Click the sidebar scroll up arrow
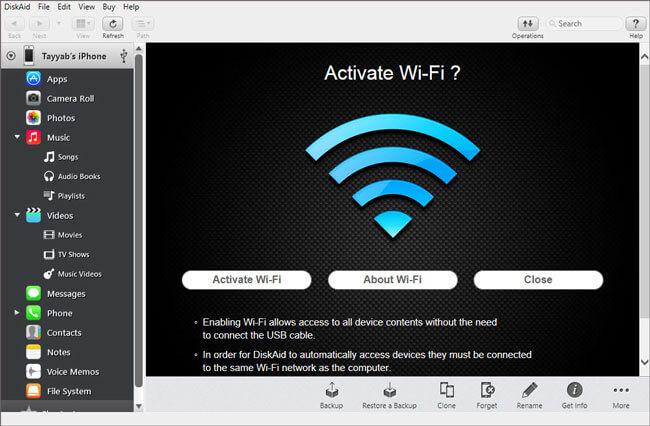The height and width of the screenshot is (426, 650). pyautogui.click(x=139, y=49)
